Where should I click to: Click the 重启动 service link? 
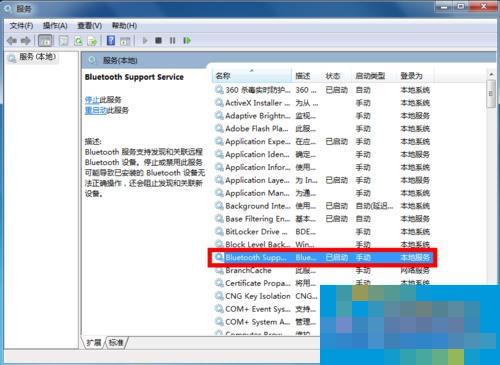pyautogui.click(x=96, y=110)
